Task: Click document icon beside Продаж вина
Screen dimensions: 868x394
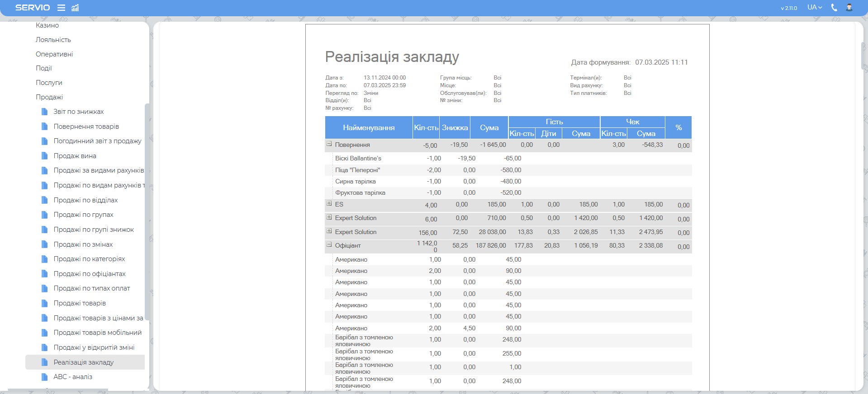Action: [x=44, y=156]
